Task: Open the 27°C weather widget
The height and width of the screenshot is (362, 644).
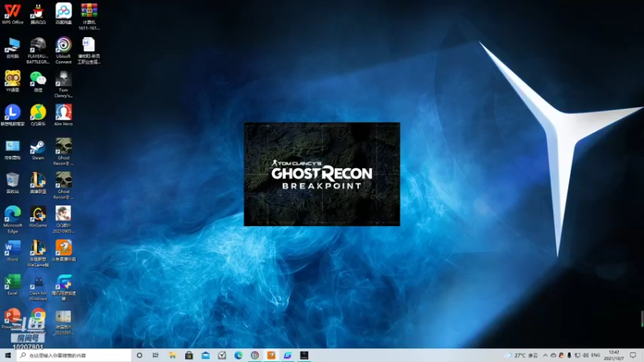Action: click(522, 355)
